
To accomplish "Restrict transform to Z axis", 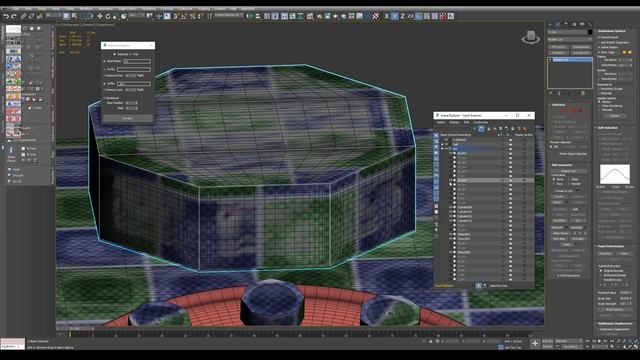I will tap(402, 16).
